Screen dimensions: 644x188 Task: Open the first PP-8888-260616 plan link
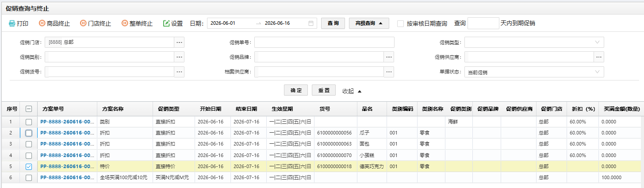tap(67, 121)
